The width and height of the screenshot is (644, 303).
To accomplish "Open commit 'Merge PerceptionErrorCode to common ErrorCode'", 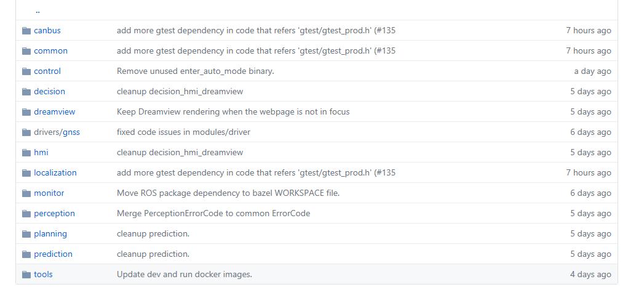I will pos(213,214).
